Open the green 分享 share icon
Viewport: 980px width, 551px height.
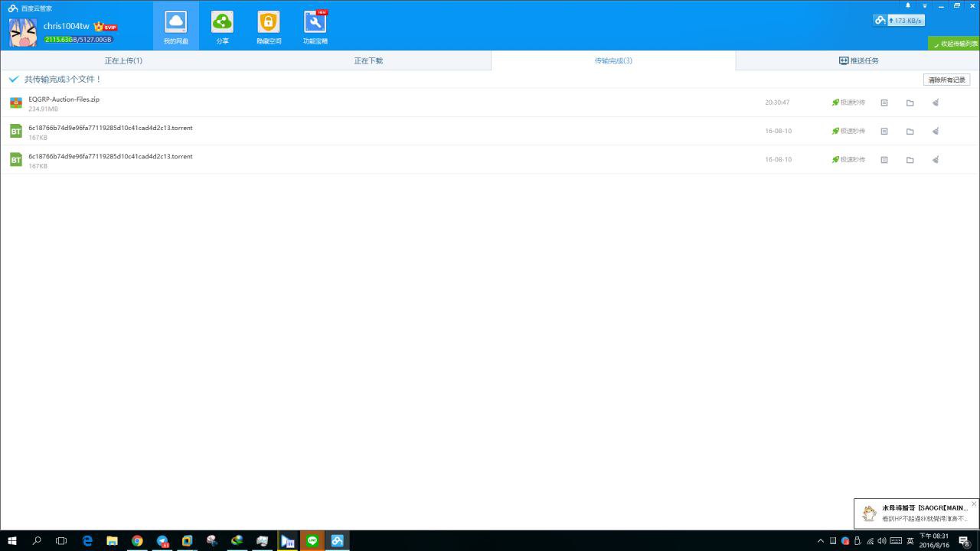222,23
